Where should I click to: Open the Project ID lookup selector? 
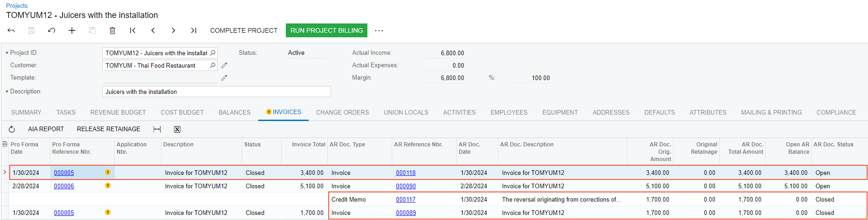point(213,53)
